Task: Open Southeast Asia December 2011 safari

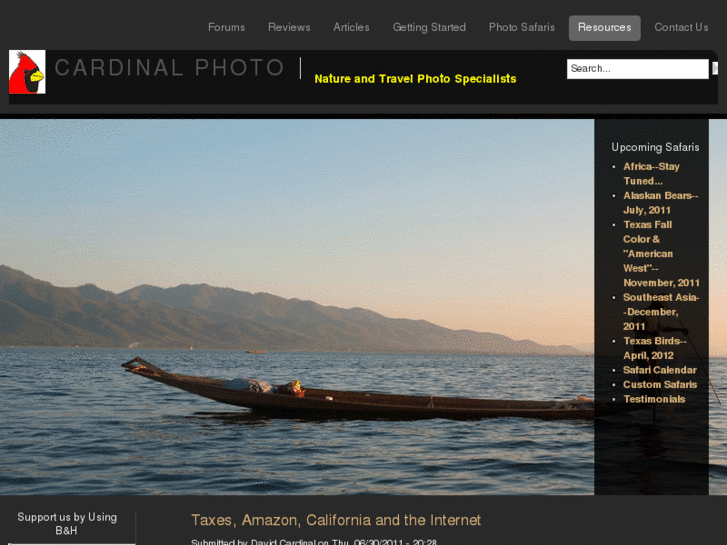Action: click(x=661, y=312)
